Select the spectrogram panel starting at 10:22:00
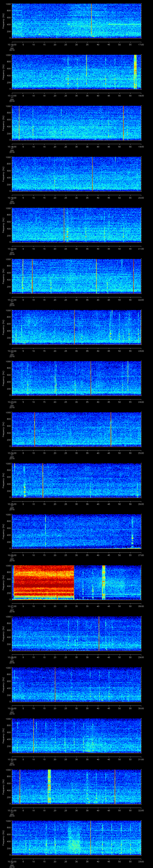 click(x=76, y=327)
